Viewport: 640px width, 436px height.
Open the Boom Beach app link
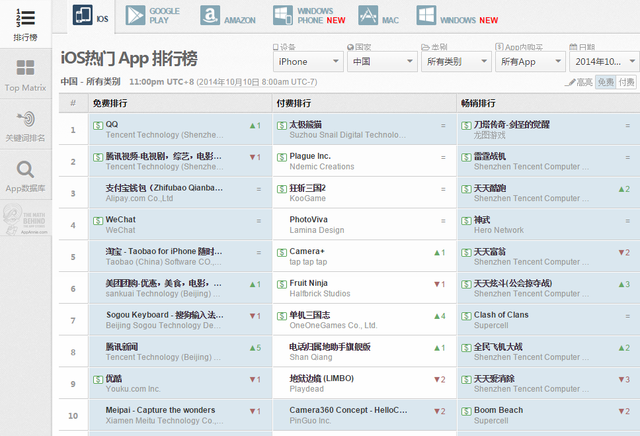[498, 410]
